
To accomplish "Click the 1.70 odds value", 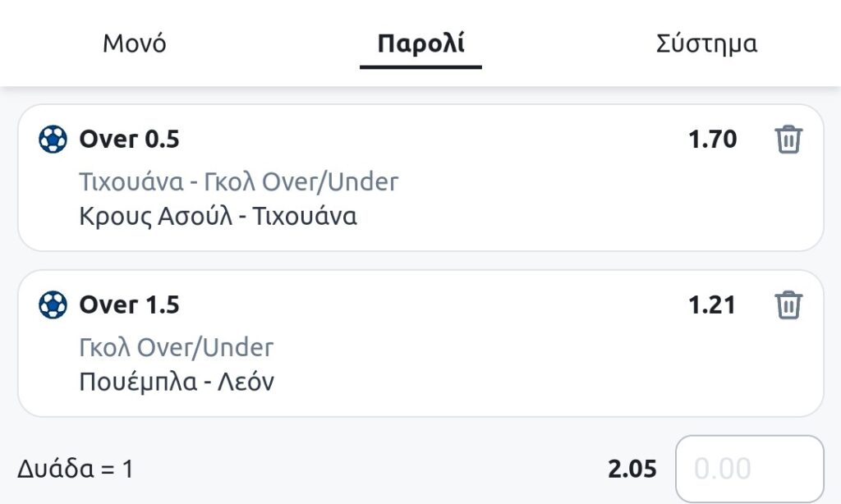I will click(712, 140).
